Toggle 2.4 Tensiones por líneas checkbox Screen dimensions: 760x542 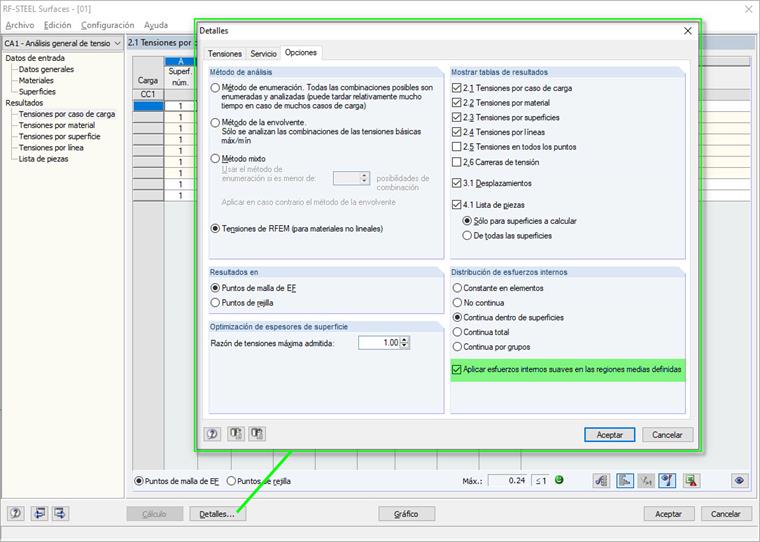click(x=456, y=131)
